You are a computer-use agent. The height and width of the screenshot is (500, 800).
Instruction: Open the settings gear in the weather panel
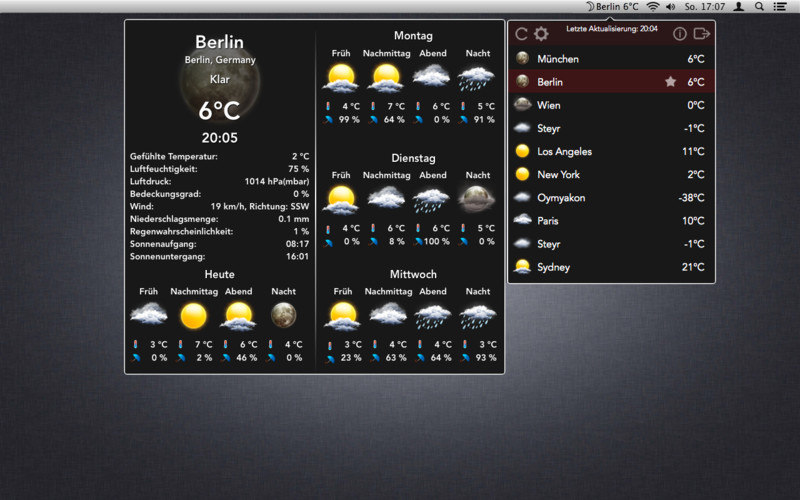pos(541,34)
